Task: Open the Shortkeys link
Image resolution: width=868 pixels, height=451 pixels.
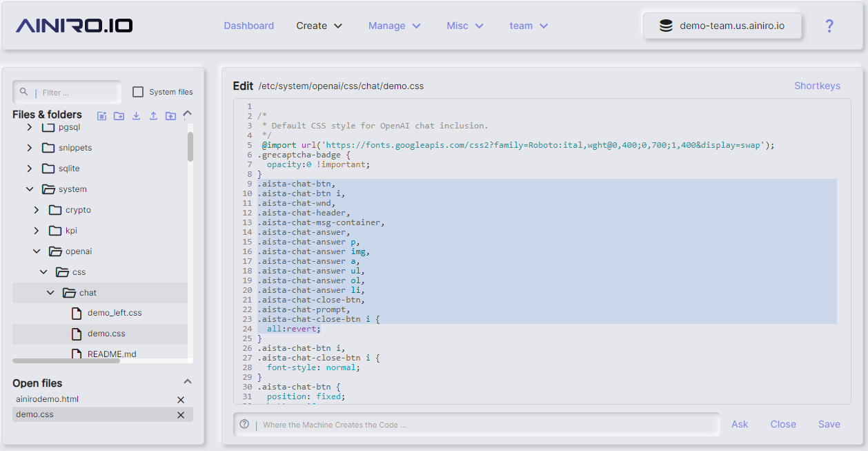Action: [817, 86]
